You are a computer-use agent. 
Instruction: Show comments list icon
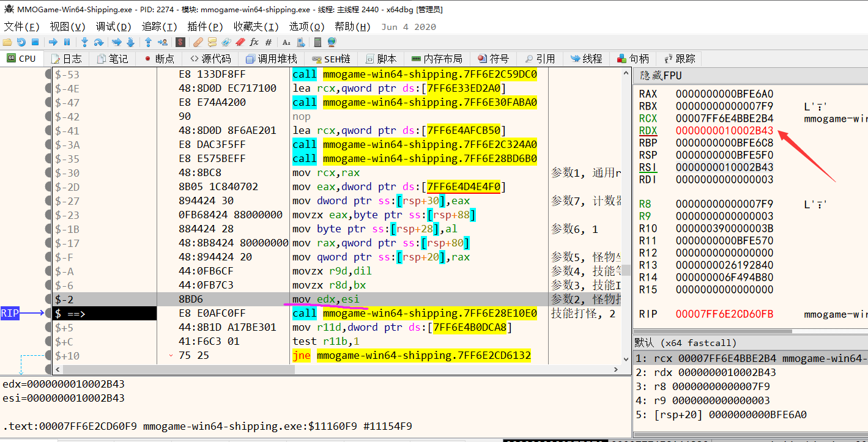[x=212, y=42]
